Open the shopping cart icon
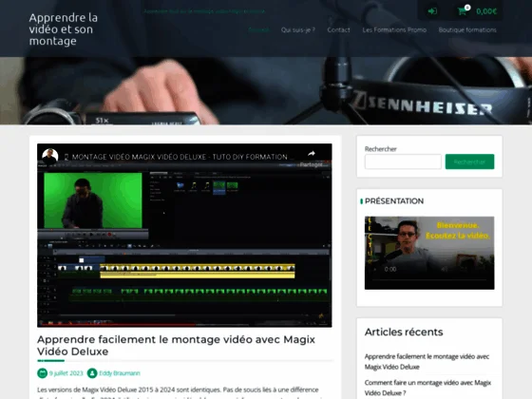Image resolution: width=532 pixels, height=399 pixels. [x=462, y=11]
